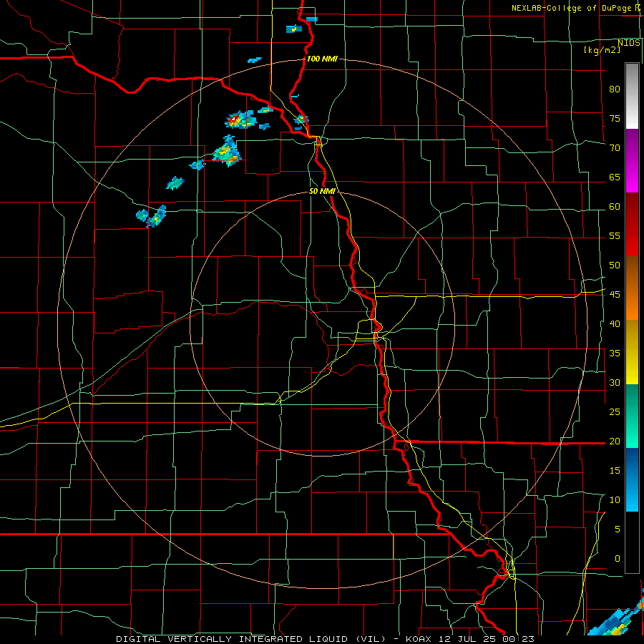644x644 pixels.
Task: Click the 30 value on the scale
Action: (x=615, y=383)
